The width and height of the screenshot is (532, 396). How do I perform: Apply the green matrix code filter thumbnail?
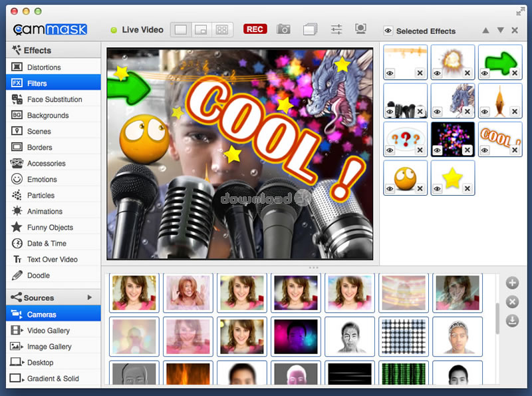(x=404, y=373)
